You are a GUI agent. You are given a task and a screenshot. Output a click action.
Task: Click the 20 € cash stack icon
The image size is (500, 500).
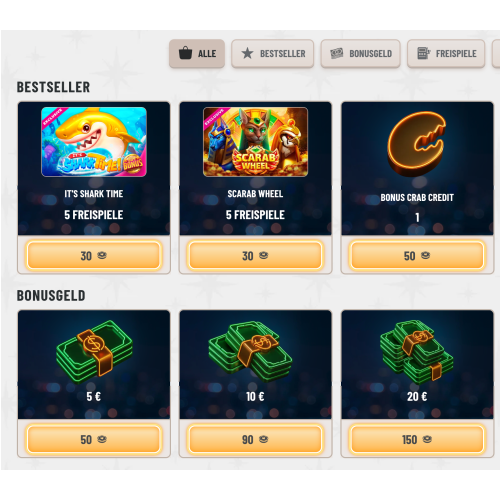coord(417,352)
